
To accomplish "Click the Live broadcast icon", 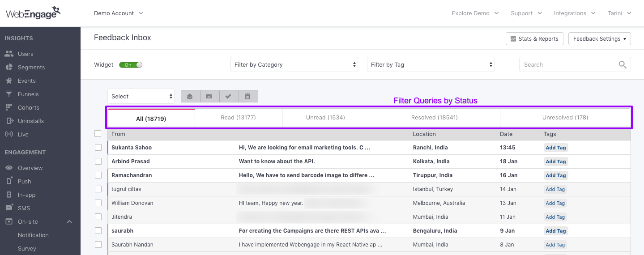I will (x=9, y=134).
